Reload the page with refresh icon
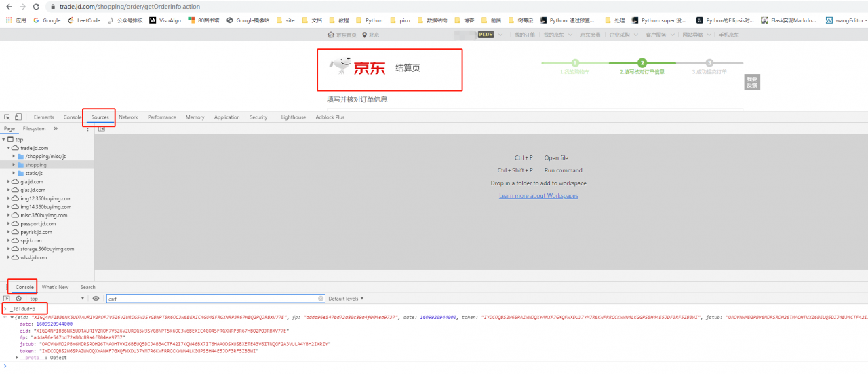Viewport: 868px width, 374px height. 35,7
